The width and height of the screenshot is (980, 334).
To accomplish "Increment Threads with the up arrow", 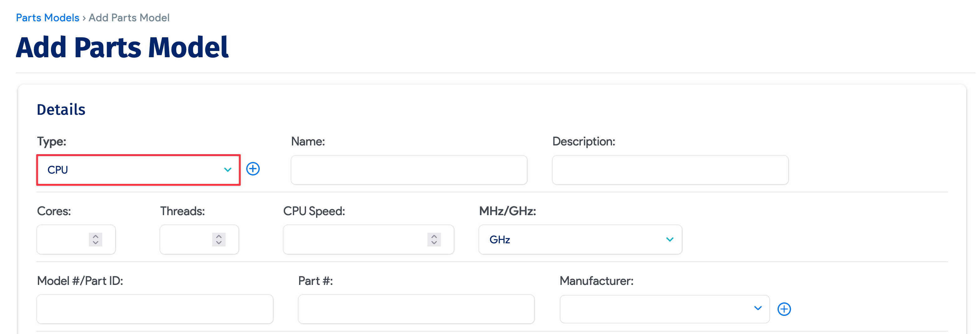I will (219, 236).
